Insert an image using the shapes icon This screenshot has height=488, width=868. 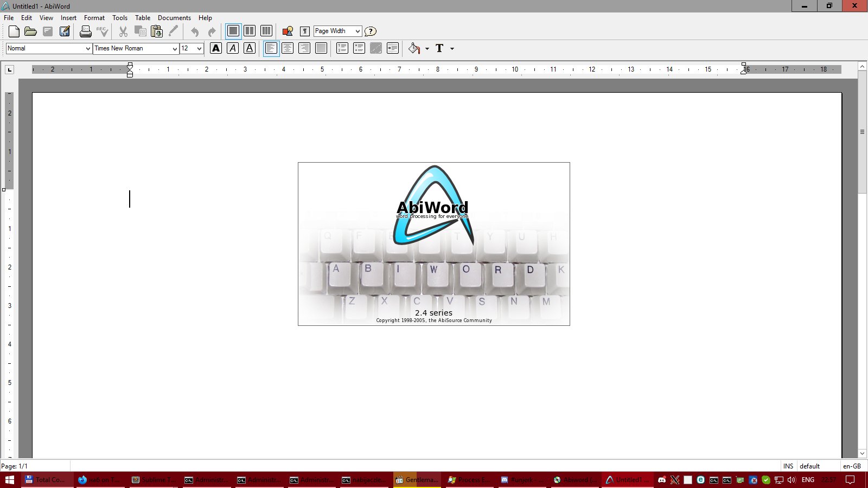pyautogui.click(x=288, y=31)
